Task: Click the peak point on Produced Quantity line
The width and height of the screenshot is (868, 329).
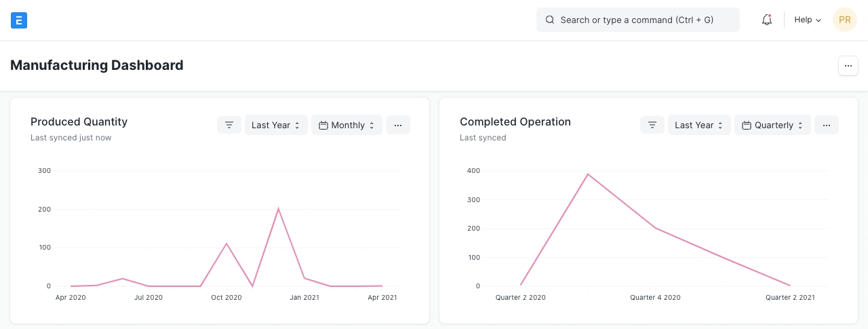Action: pos(278,209)
